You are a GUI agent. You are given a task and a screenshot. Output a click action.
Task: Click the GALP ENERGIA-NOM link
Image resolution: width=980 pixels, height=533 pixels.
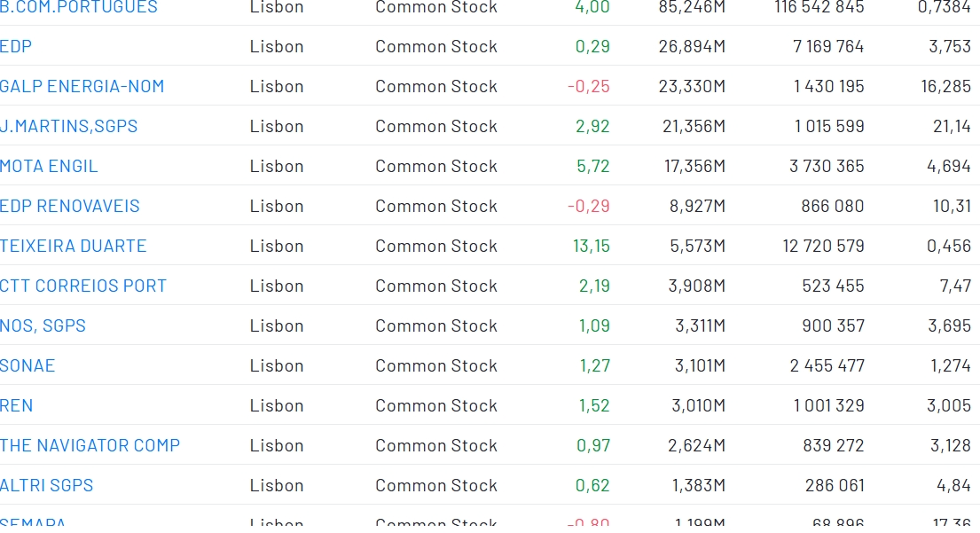(x=82, y=86)
